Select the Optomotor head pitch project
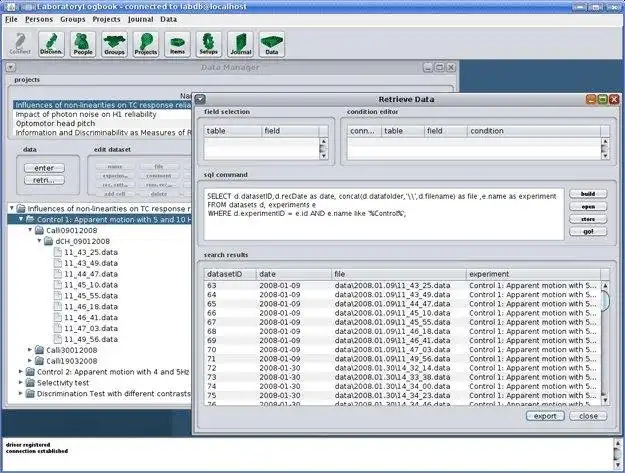 [x=102, y=124]
